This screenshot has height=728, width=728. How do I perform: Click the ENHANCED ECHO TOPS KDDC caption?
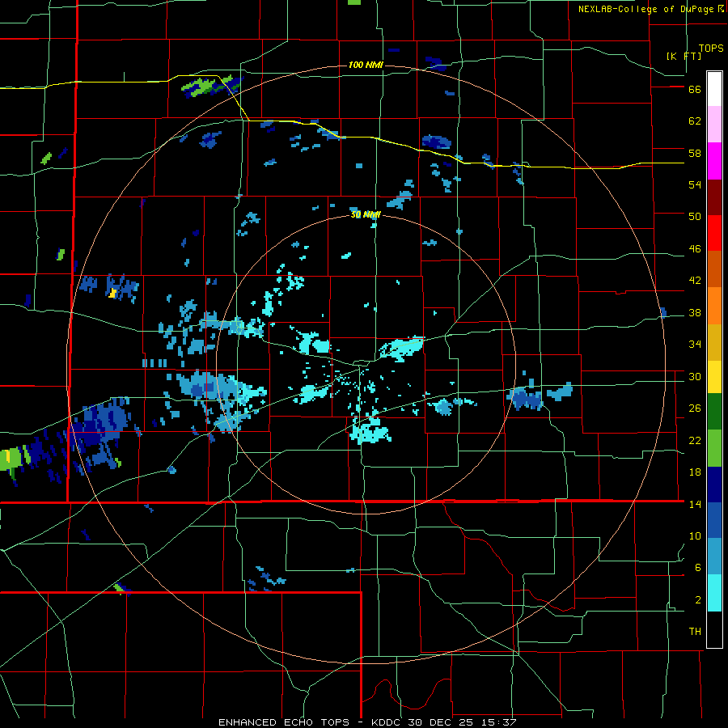point(367,722)
